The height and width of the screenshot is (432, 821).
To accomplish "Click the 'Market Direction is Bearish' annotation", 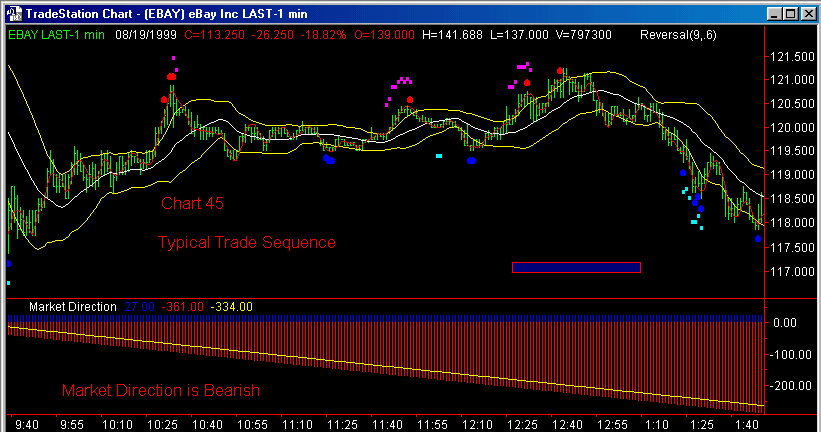I will [x=161, y=391].
